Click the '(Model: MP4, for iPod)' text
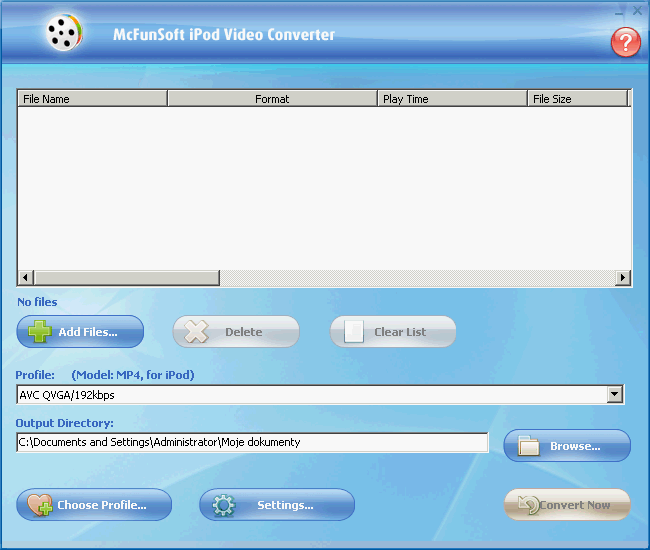Image resolution: width=650 pixels, height=550 pixels. pos(133,375)
